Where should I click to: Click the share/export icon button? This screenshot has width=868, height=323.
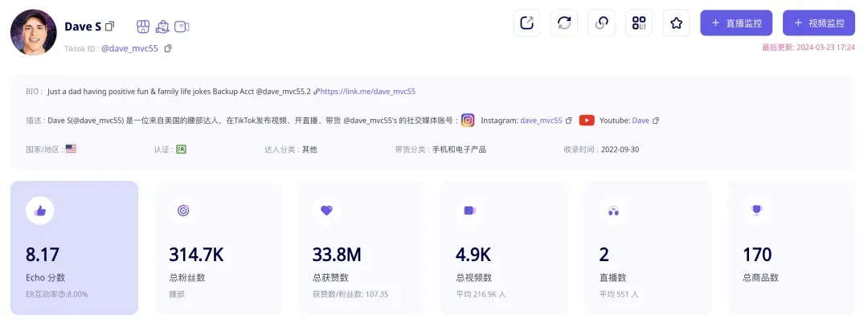pos(527,22)
